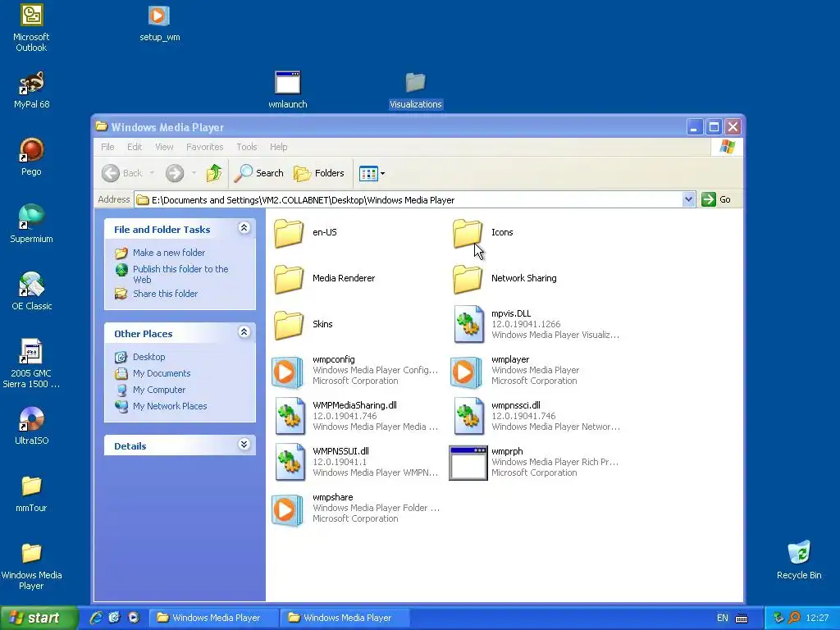Select the mmTour desktop folder
Image resolution: width=840 pixels, height=630 pixels.
[31, 493]
